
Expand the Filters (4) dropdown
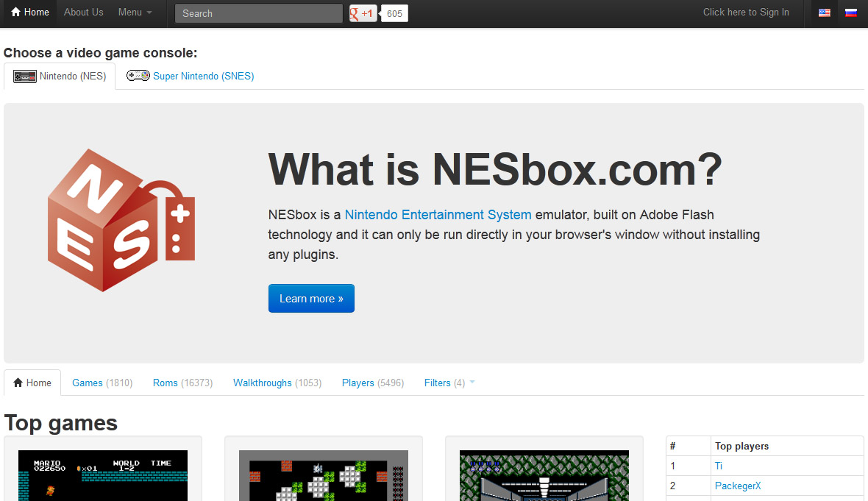point(449,383)
